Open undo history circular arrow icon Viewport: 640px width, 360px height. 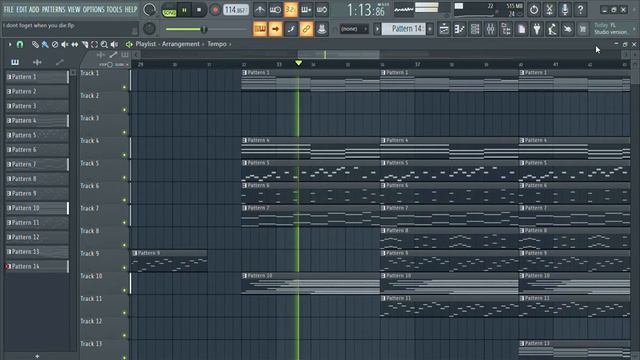click(534, 10)
